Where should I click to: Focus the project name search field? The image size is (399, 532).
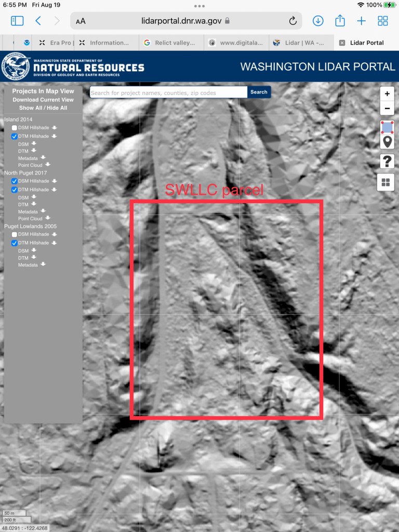pos(168,92)
